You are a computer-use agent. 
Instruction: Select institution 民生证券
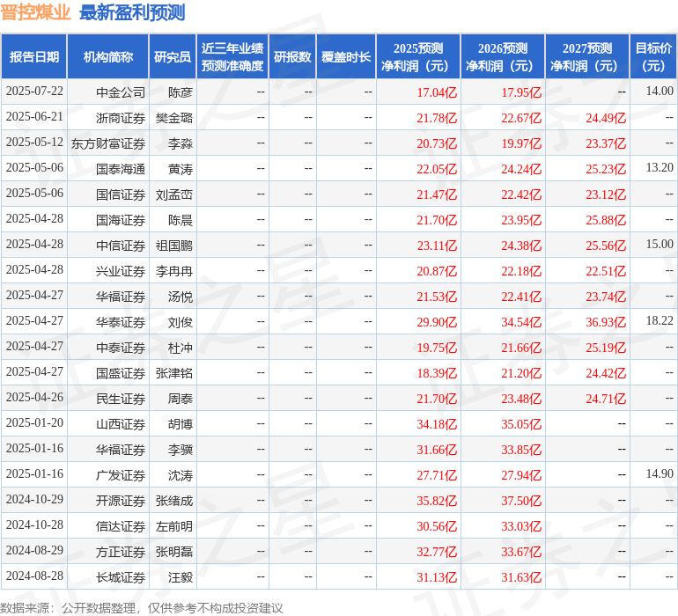(121, 398)
